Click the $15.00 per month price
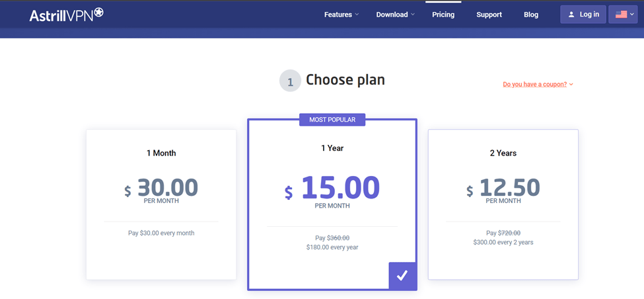This screenshot has height=299, width=644. (332, 189)
